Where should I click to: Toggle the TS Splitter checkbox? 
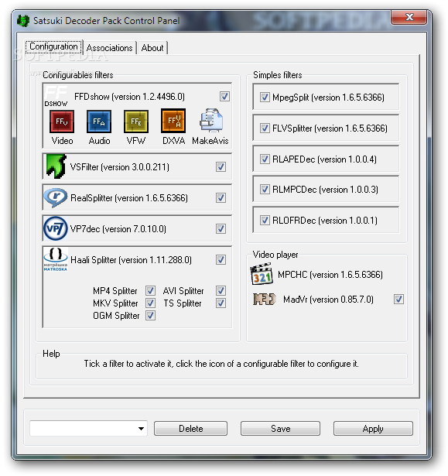[x=221, y=303]
